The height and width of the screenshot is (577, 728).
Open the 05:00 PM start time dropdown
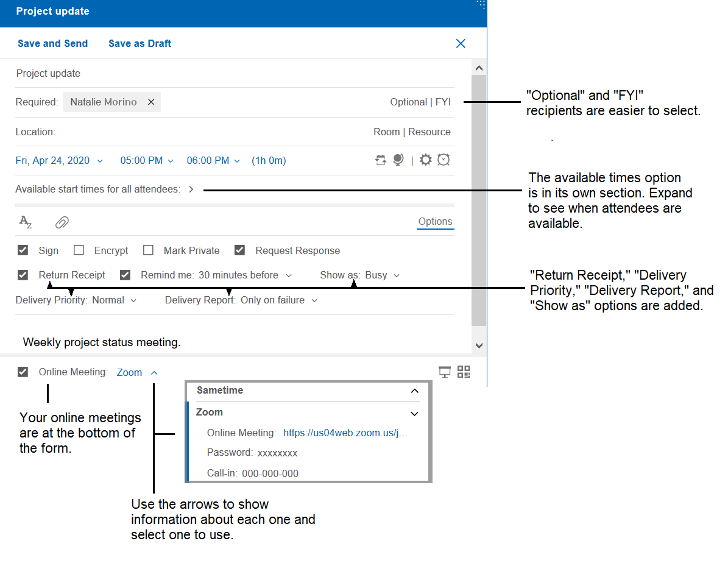point(147,161)
